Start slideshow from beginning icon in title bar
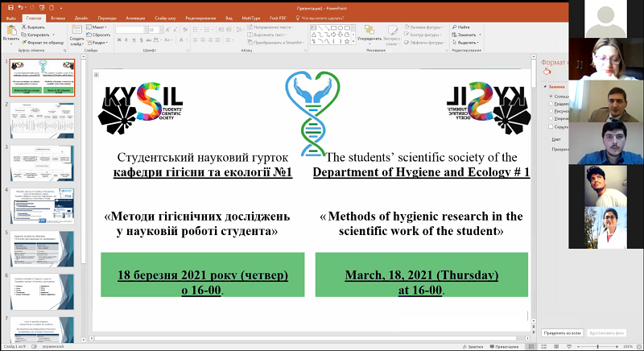Image resolution: width=644 pixels, height=351 pixels. (42, 7)
